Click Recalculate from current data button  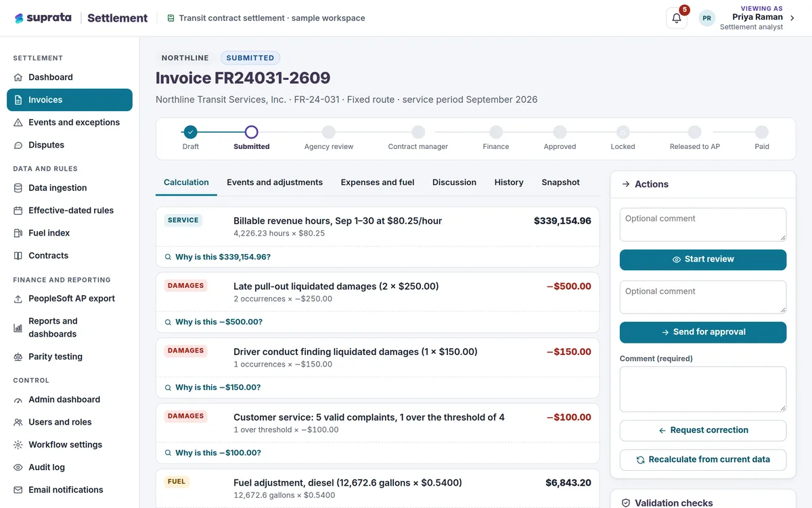coord(703,459)
